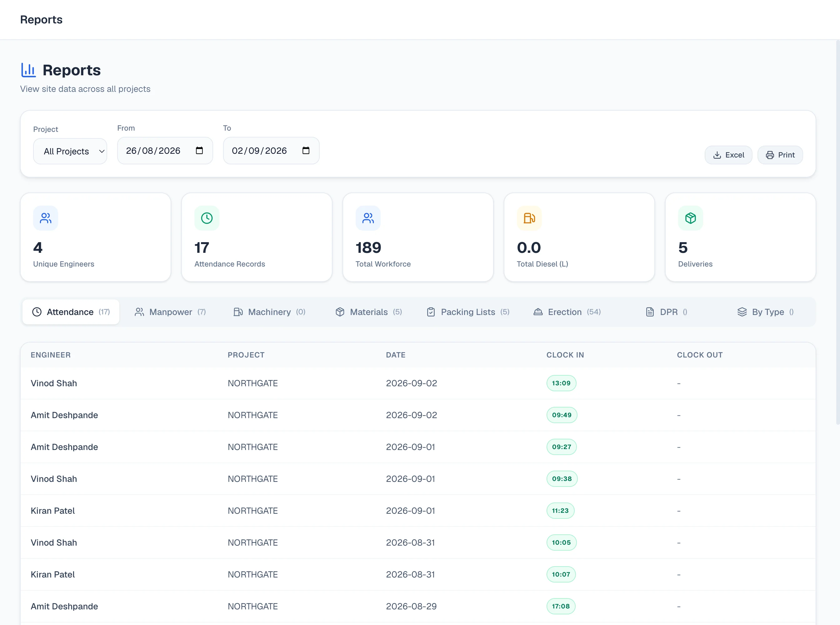Click the ENGINEER column header
840x625 pixels.
pos(51,355)
